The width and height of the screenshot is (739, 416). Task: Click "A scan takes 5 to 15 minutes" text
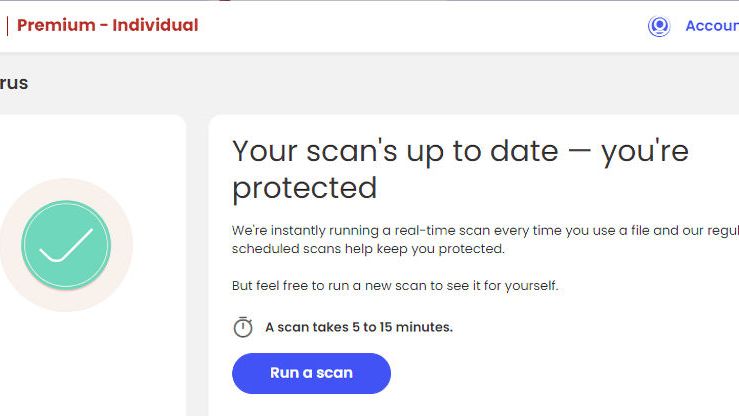pos(358,327)
